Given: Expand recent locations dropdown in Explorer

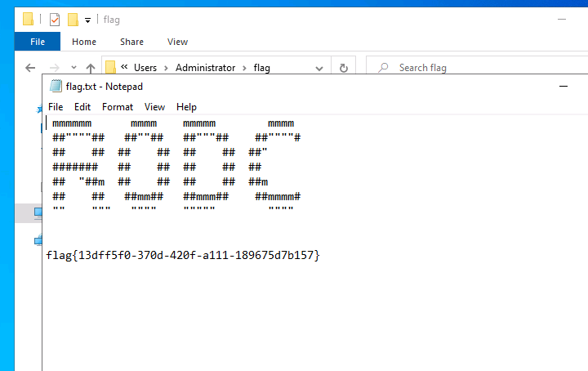Looking at the screenshot, I should click(x=73, y=68).
